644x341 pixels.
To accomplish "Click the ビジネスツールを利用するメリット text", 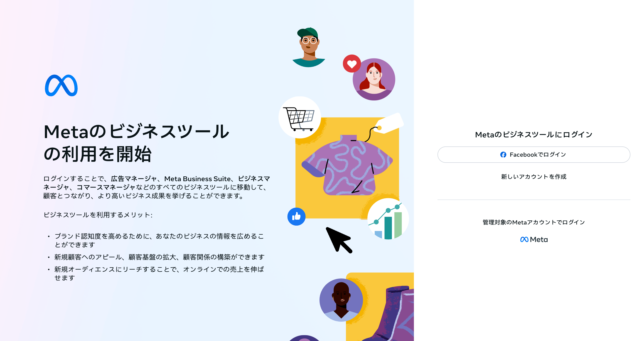I will tap(98, 215).
